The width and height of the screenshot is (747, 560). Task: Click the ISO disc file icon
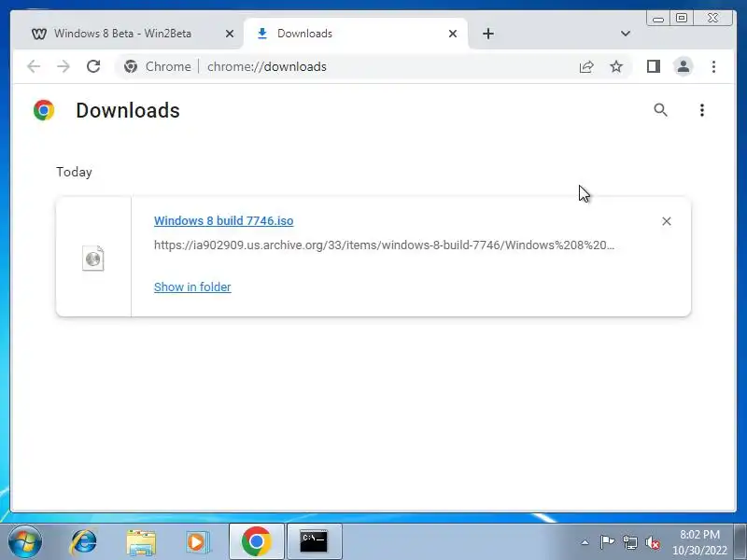(92, 259)
